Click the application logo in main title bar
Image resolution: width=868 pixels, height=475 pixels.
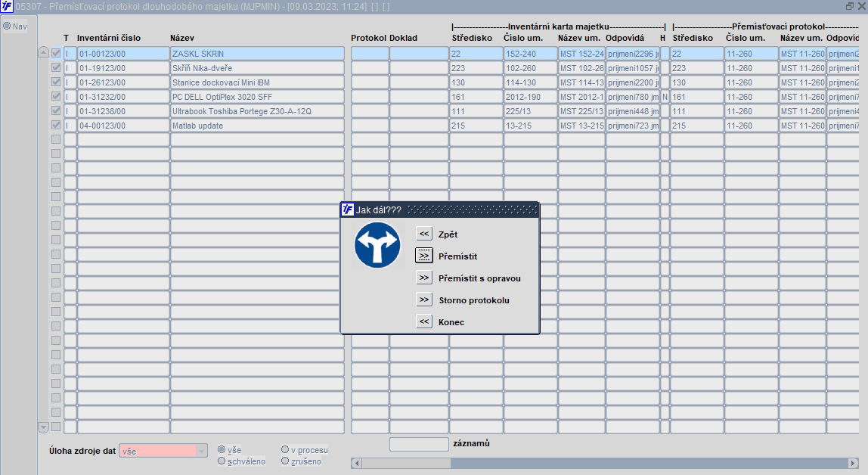point(7,7)
